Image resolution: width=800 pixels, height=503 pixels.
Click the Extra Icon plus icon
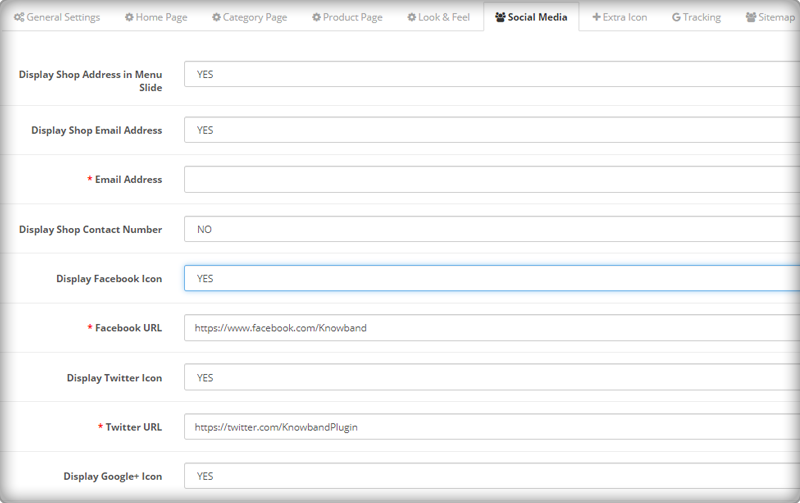point(596,17)
